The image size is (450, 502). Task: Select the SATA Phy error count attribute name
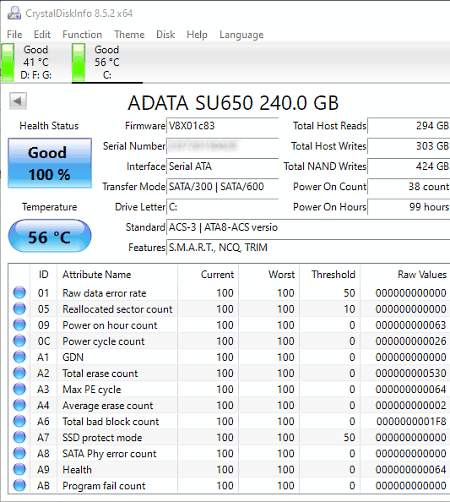[x=109, y=453]
